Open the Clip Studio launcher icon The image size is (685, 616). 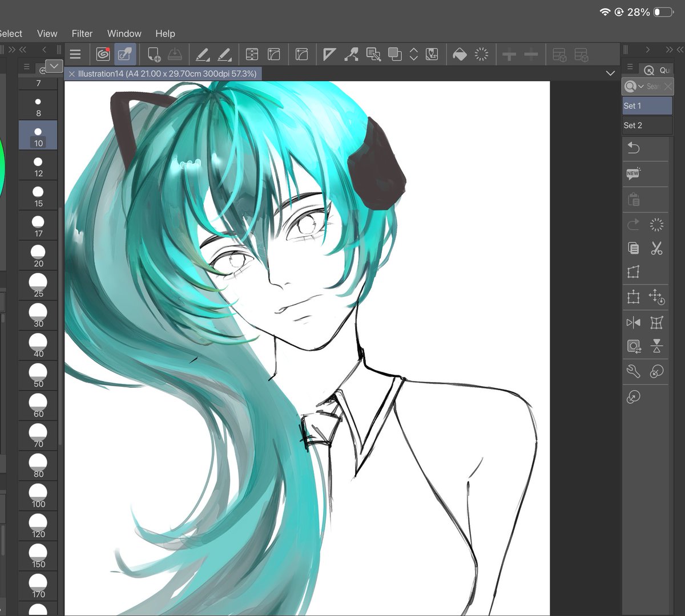click(103, 54)
